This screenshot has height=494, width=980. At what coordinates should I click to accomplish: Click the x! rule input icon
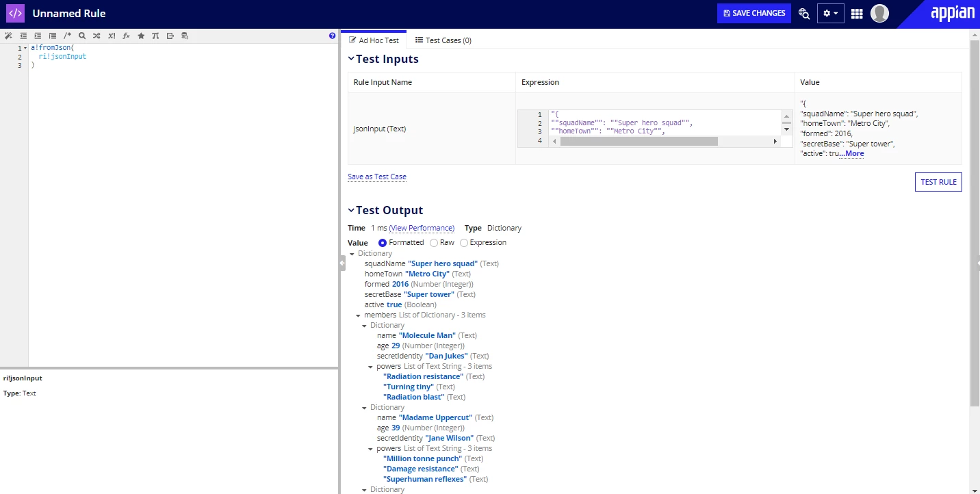pyautogui.click(x=112, y=36)
